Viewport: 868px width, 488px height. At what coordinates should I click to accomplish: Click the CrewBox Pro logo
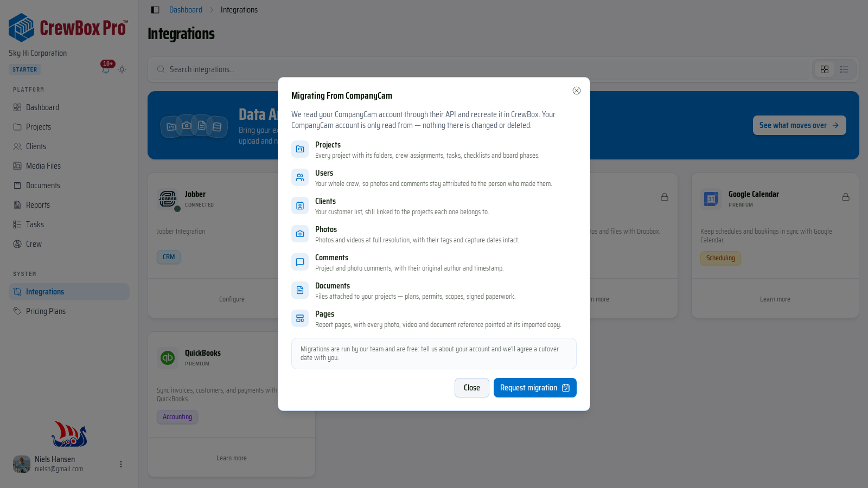[x=68, y=28]
